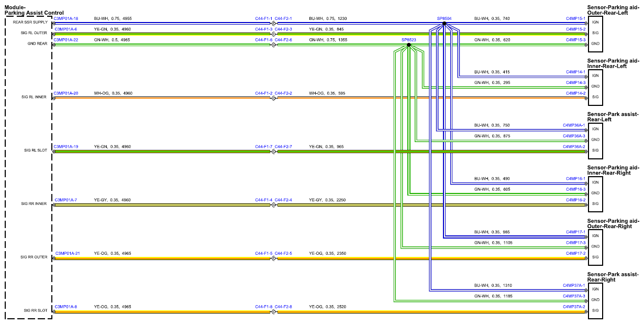Open connector link C3MP01A-18
This screenshot has width=644, height=324.
[66, 18]
